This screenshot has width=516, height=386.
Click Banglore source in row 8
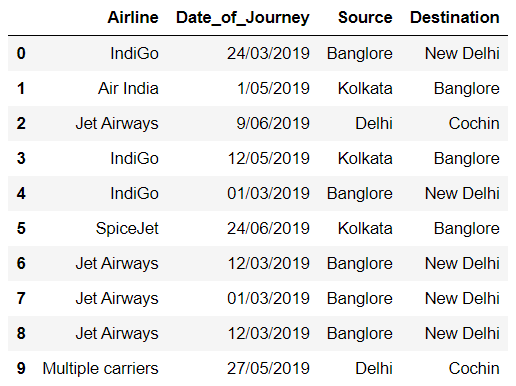click(x=360, y=334)
